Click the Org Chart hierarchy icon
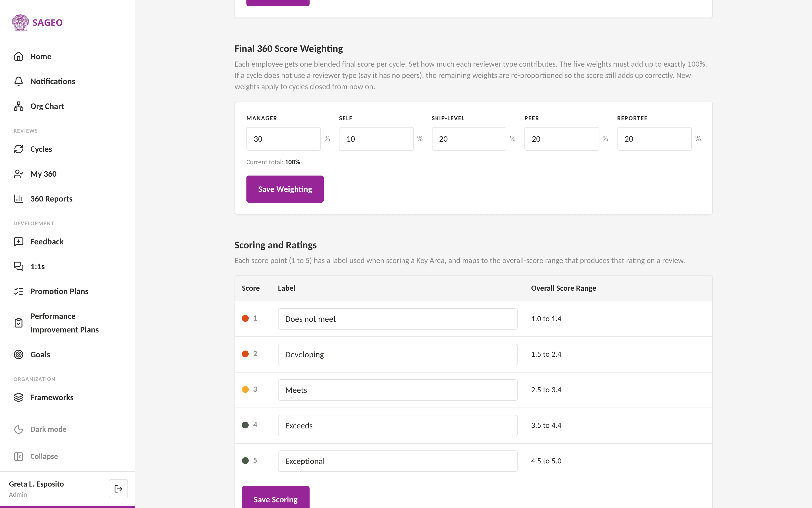 pos(18,106)
